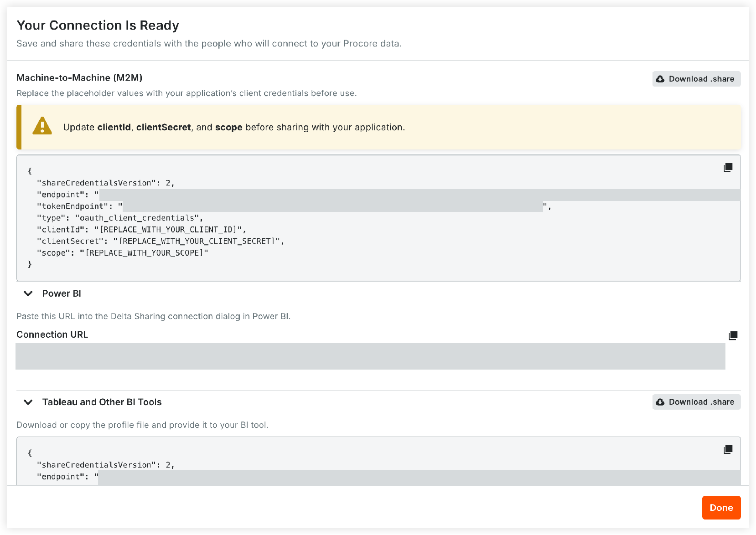Screen dimensions: 756x535
Task: Collapse Tableau and Other BI Tools section
Action: click(x=28, y=402)
